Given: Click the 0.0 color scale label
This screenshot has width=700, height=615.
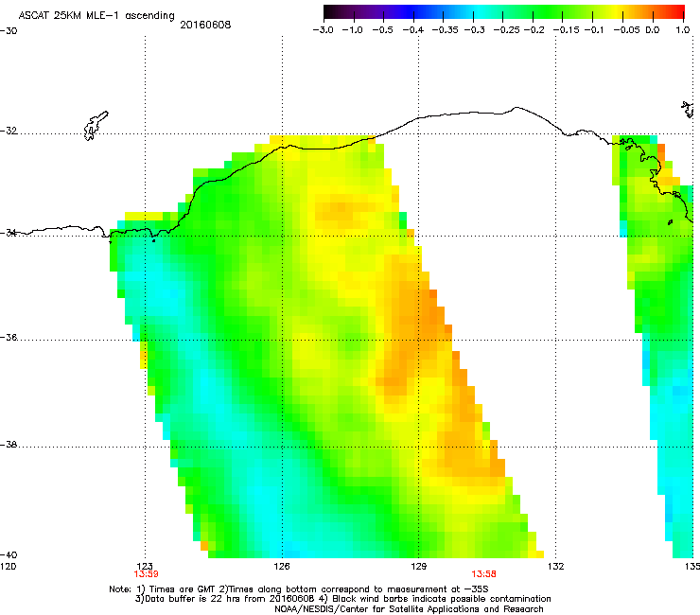Looking at the screenshot, I should (653, 30).
